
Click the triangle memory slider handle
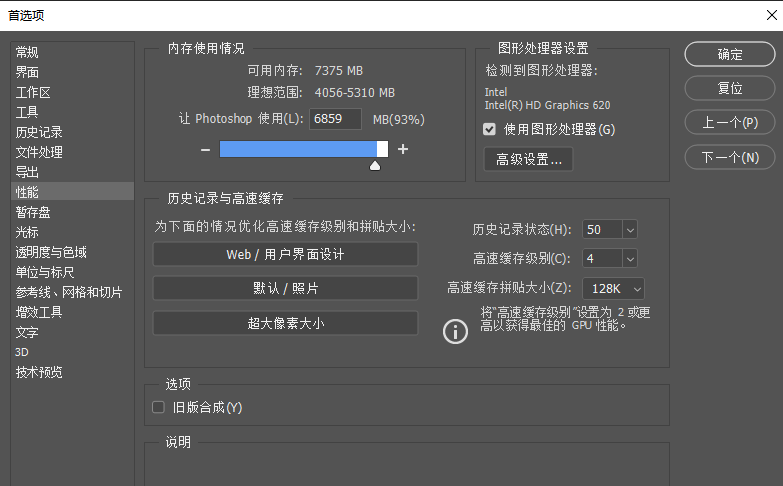pyautogui.click(x=375, y=165)
